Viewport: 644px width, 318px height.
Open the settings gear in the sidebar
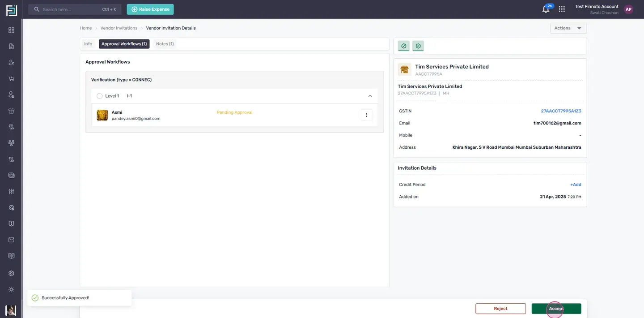coord(11,273)
